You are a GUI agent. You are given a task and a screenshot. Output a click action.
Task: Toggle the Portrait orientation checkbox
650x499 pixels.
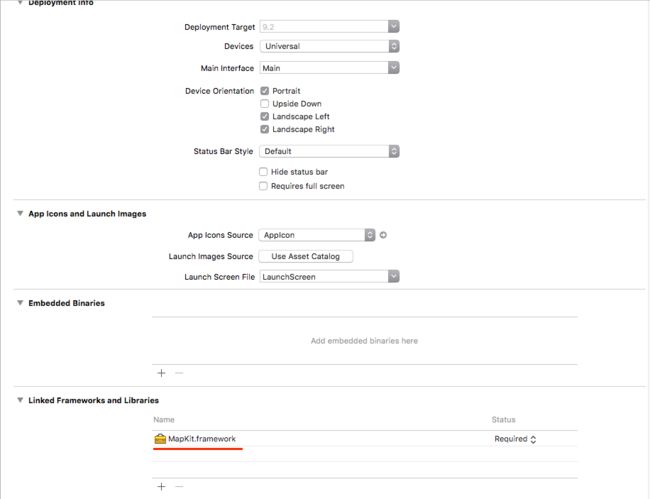pyautogui.click(x=264, y=91)
